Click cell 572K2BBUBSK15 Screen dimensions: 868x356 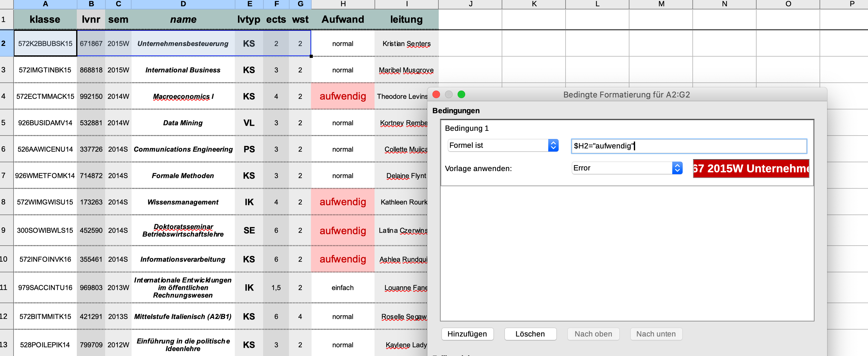[x=45, y=43]
